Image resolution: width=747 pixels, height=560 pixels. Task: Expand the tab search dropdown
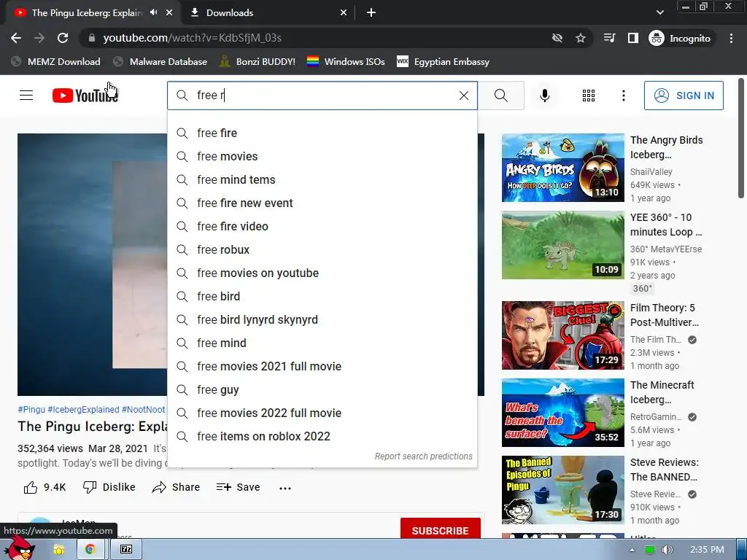(x=659, y=12)
